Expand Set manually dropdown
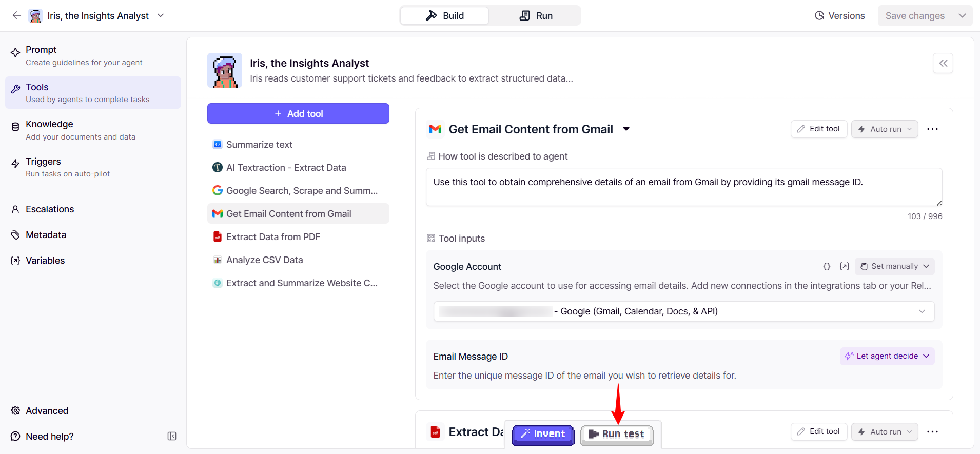 click(894, 266)
